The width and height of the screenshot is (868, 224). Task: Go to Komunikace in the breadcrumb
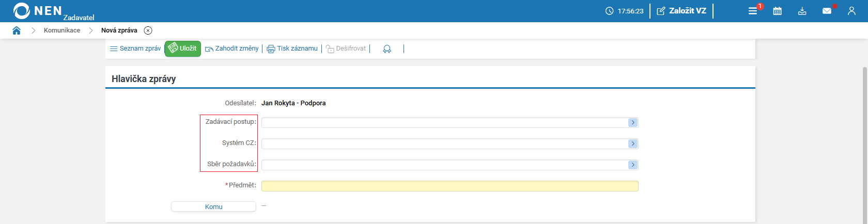[x=62, y=30]
